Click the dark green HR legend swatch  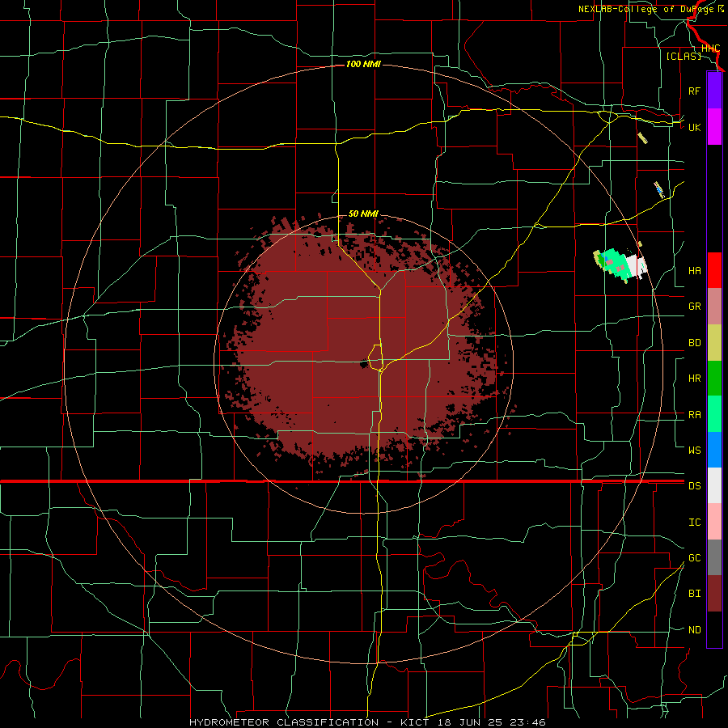click(x=714, y=379)
